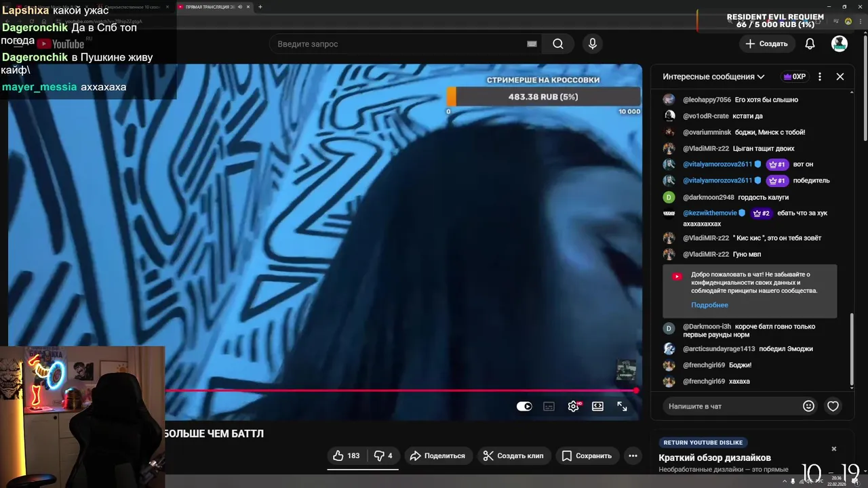Image resolution: width=868 pixels, height=488 pixels.
Task: Select chat message 'боджи, Минск с тобой!'
Action: coord(770,132)
